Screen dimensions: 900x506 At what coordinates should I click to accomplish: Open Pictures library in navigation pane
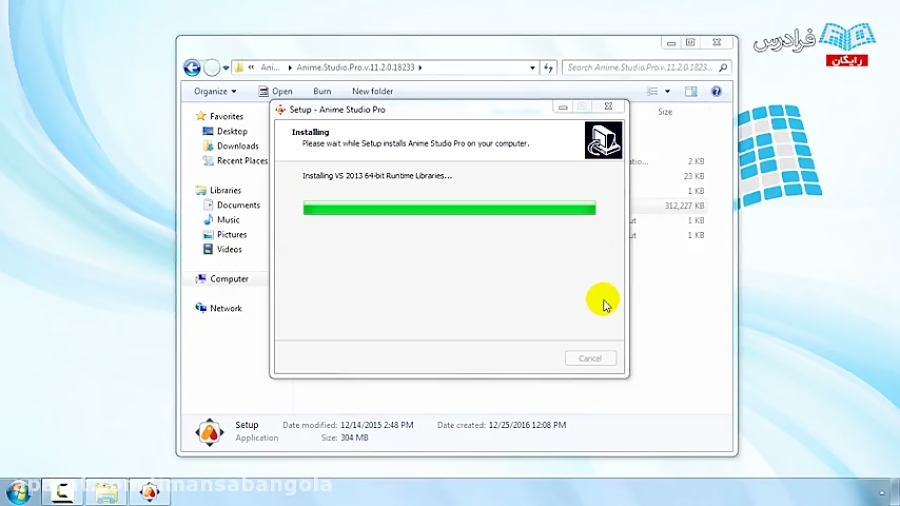pos(232,235)
